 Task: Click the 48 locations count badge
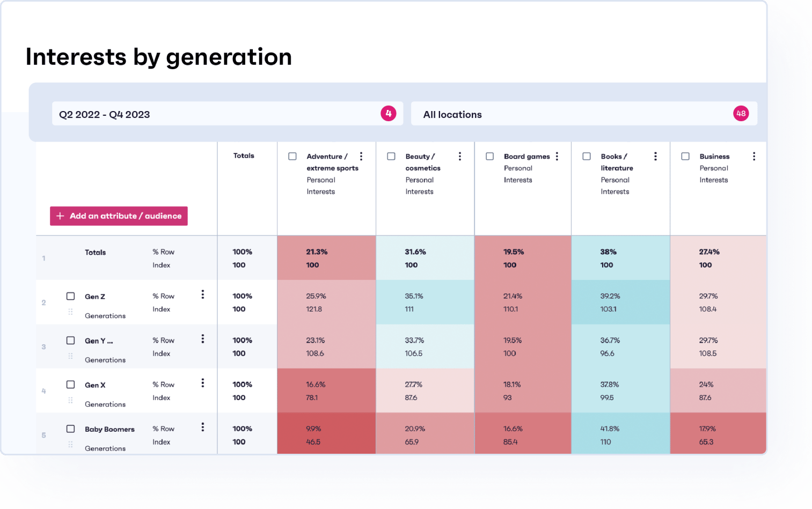pyautogui.click(x=741, y=113)
